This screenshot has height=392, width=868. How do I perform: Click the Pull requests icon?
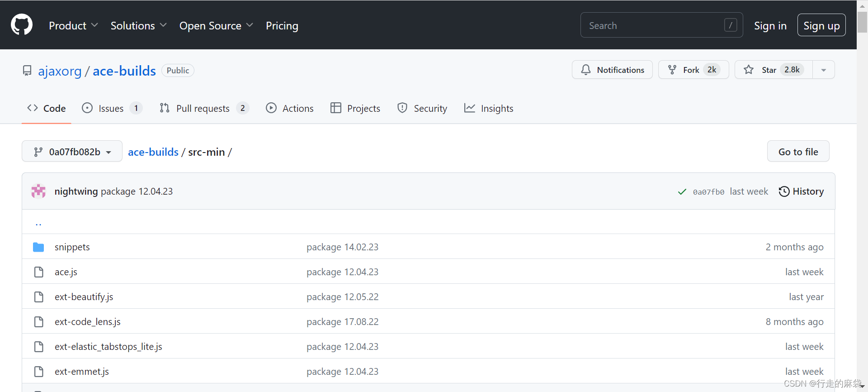click(x=165, y=108)
